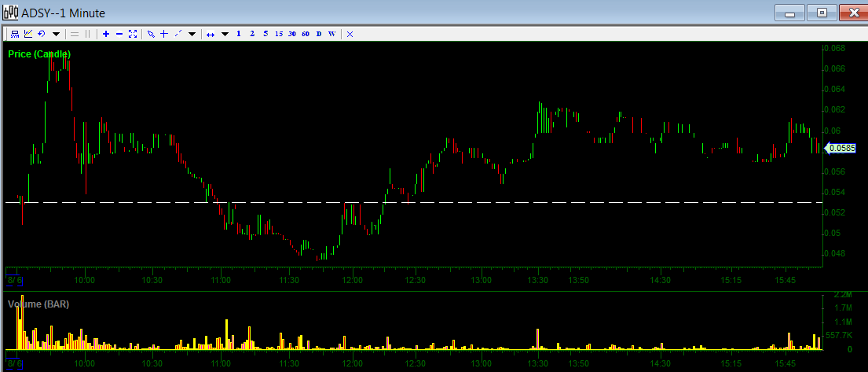Image resolution: width=868 pixels, height=372 pixels.
Task: Open the dropdown beside horizontal arrows icon
Action: pos(225,34)
